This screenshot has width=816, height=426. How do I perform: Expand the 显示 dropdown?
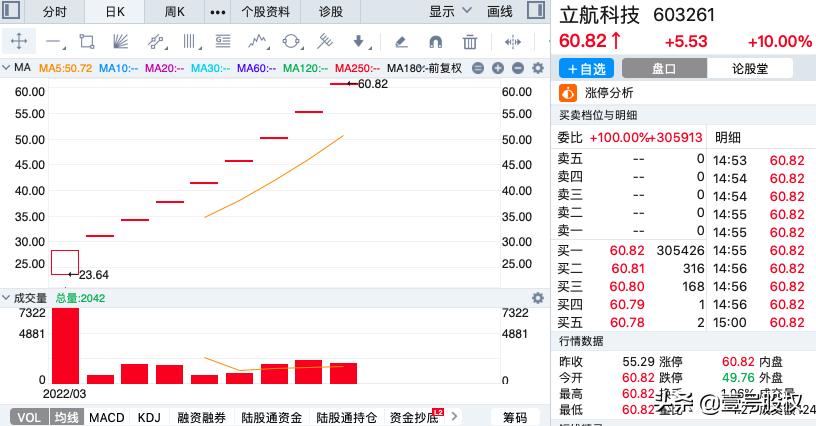pos(450,11)
